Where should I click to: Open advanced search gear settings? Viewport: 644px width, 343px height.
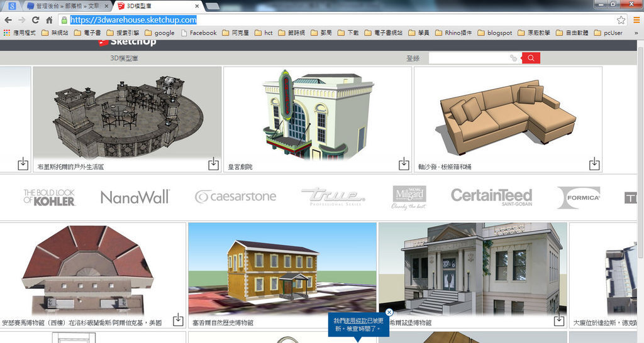(513, 58)
